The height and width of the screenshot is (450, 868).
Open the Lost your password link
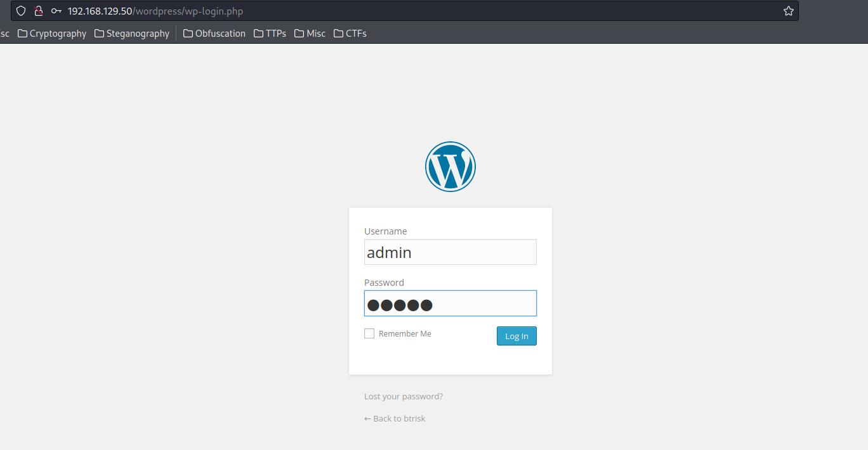404,397
